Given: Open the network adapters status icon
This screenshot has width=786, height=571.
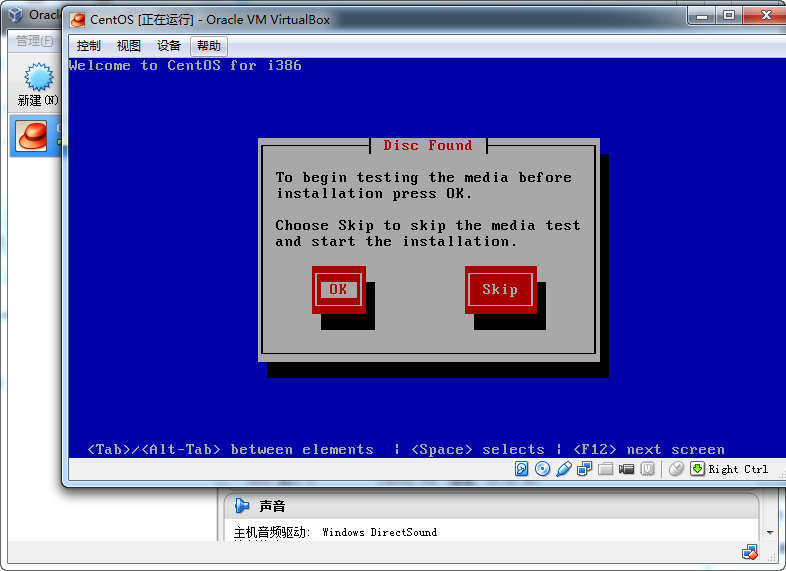Looking at the screenshot, I should click(584, 469).
